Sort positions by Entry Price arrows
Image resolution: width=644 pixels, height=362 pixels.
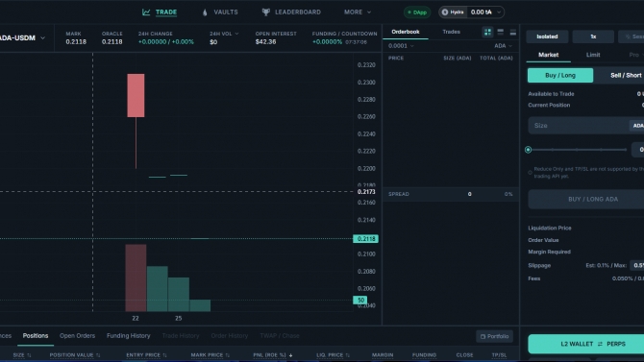point(164,355)
